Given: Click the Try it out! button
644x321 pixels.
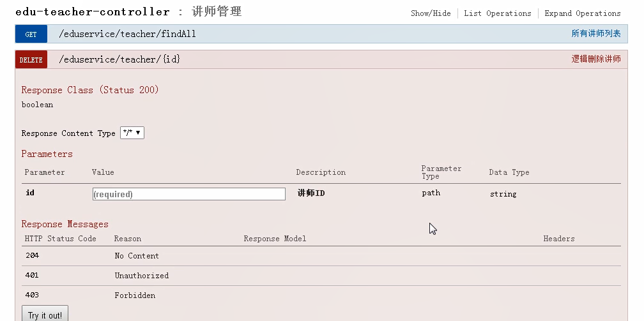Looking at the screenshot, I should pos(45,315).
